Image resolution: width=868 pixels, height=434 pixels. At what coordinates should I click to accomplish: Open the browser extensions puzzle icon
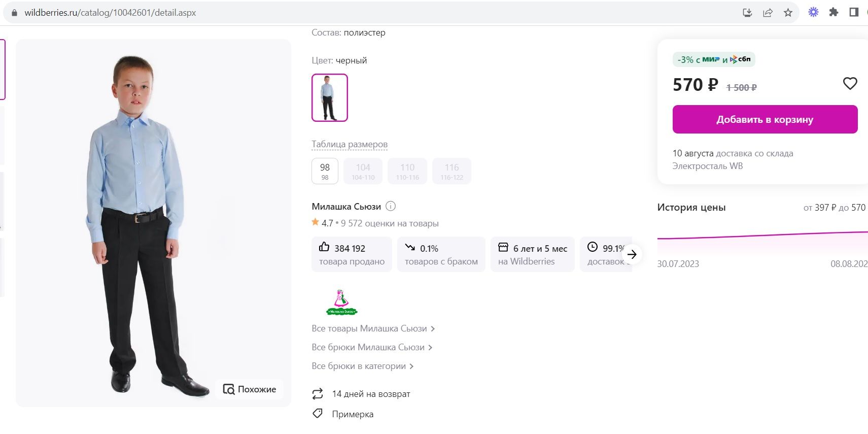click(834, 13)
